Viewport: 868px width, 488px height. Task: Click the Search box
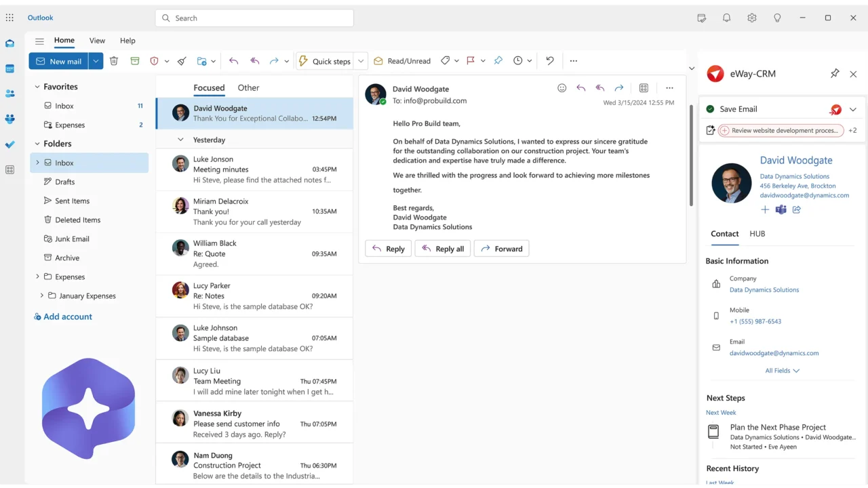(x=254, y=18)
